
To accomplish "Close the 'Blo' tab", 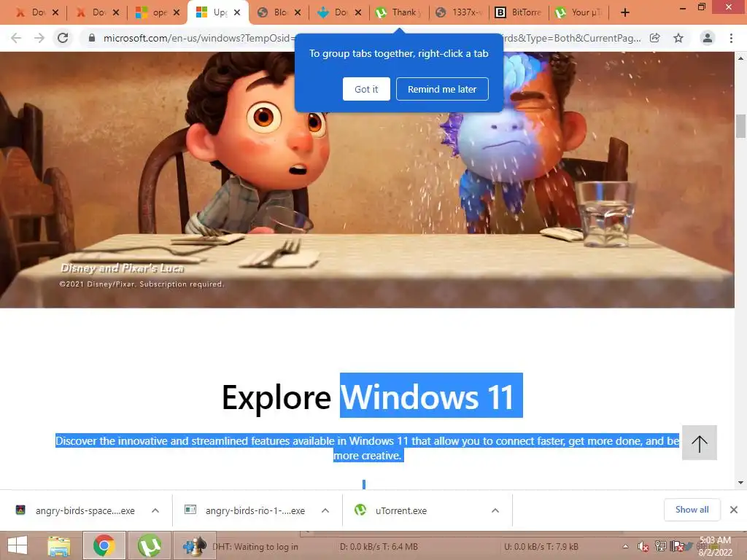I will (x=298, y=12).
